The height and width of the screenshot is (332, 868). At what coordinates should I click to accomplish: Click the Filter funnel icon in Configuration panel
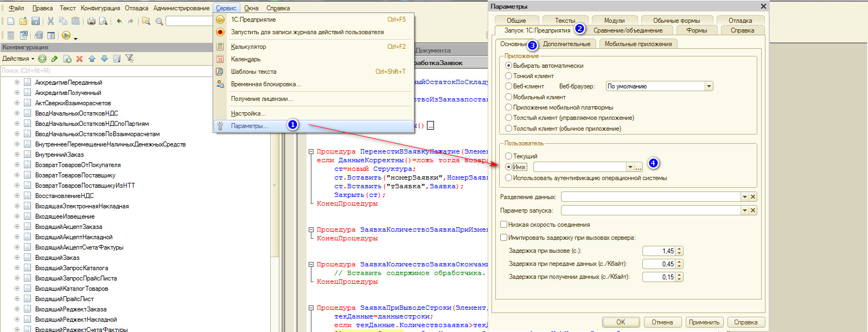pyautogui.click(x=129, y=59)
